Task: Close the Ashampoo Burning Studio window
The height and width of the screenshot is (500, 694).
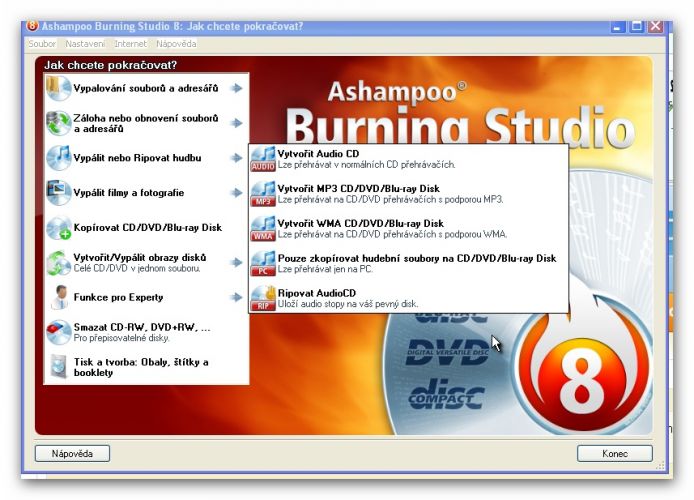Action: coord(655,26)
